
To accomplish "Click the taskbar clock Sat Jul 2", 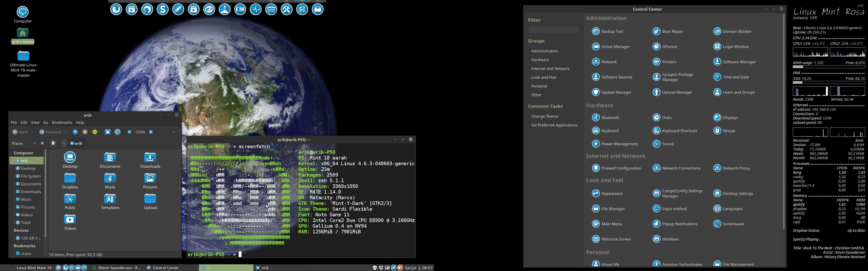I will pos(419,268).
